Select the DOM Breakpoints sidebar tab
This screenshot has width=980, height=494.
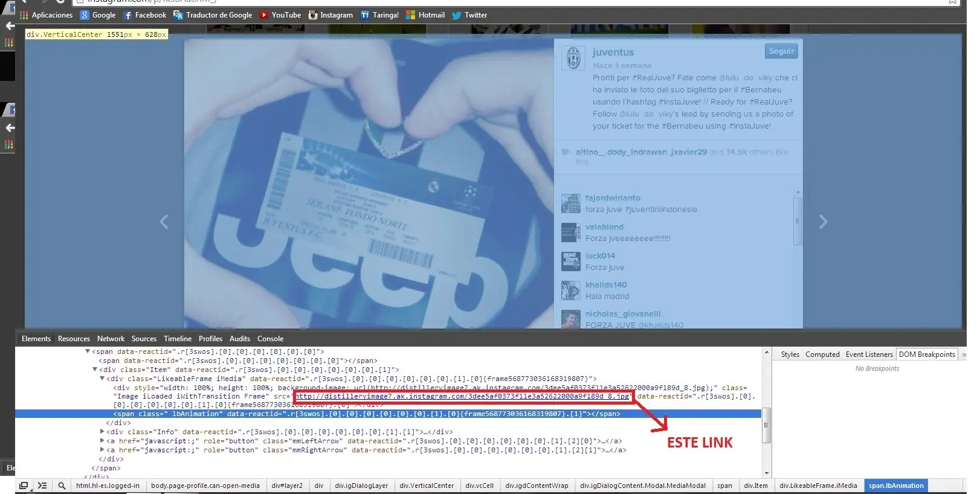coord(927,354)
